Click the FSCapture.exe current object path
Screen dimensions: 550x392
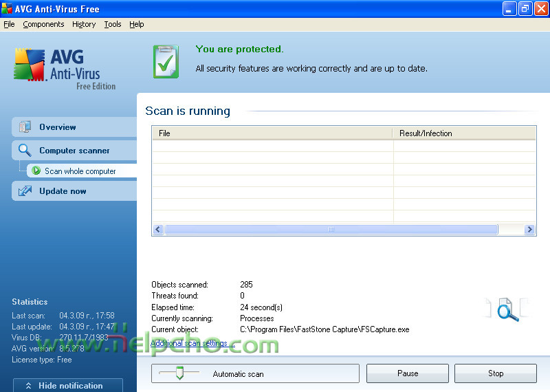(324, 329)
